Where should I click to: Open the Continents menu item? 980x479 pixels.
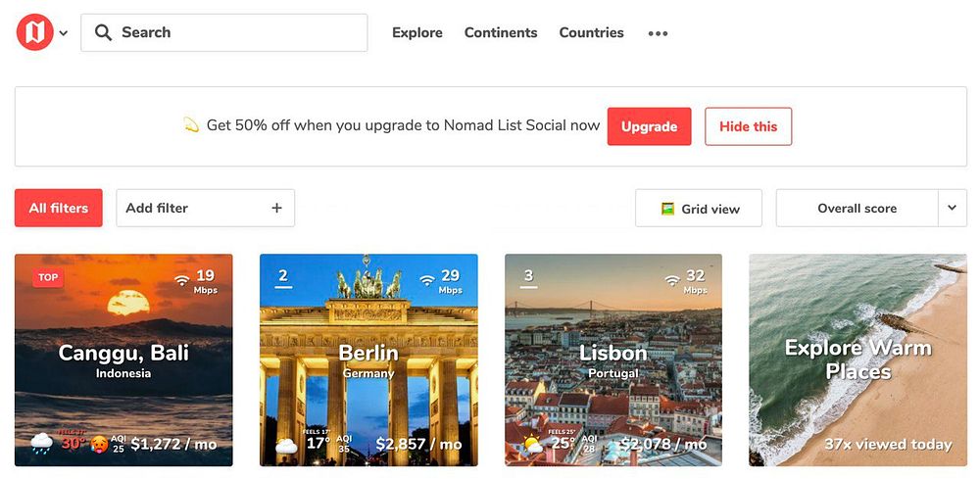[x=501, y=32]
